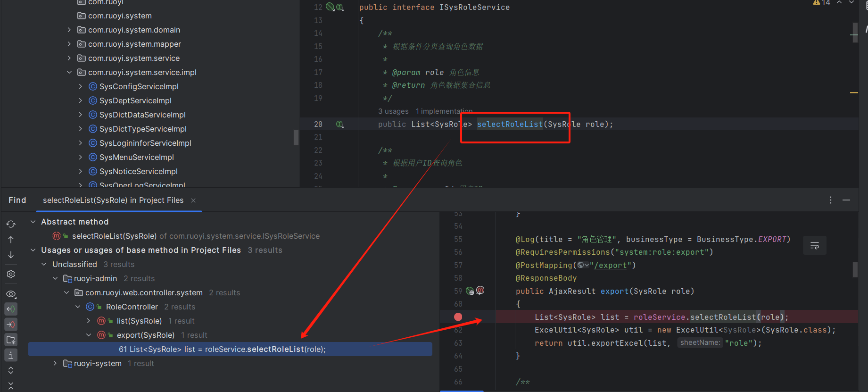The width and height of the screenshot is (868, 392).
Task: Expand the ruoyi-system module node
Action: point(55,363)
